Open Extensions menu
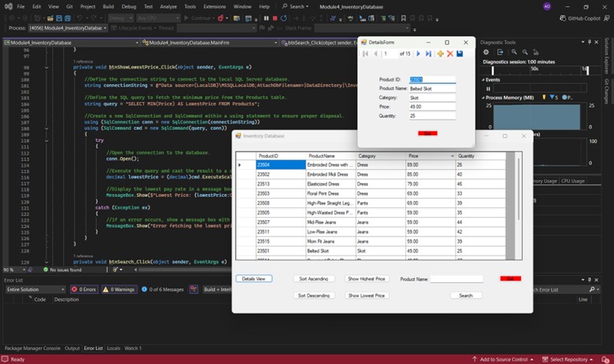This screenshot has height=364, width=614. point(215,6)
